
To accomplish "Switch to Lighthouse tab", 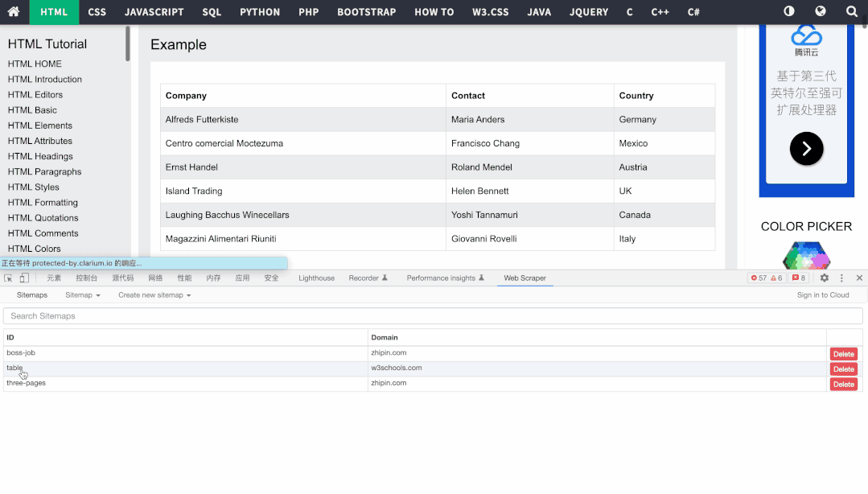I will pos(316,278).
